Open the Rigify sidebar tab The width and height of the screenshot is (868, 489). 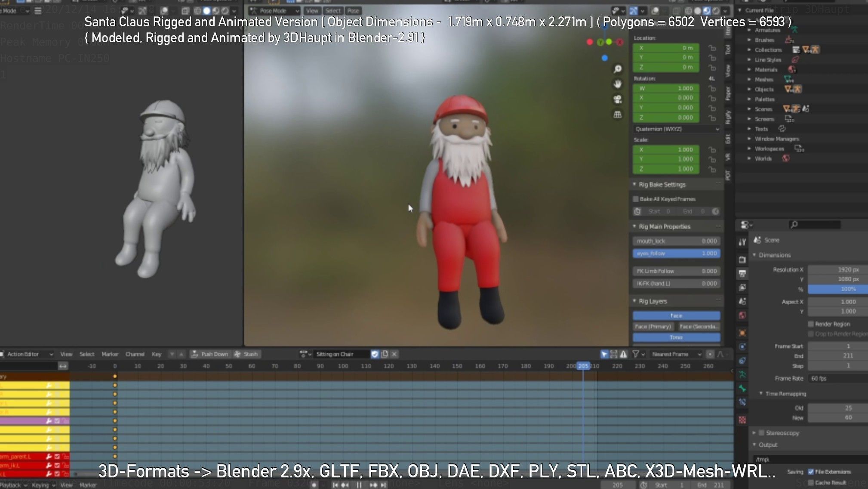click(728, 117)
